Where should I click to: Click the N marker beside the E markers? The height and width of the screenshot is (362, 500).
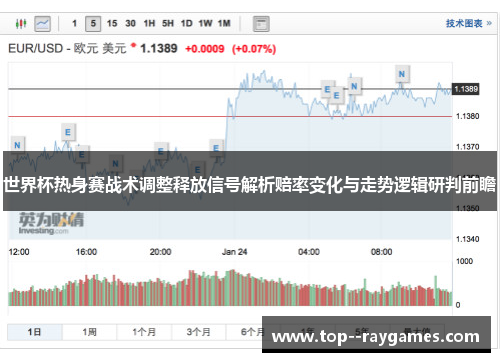coord(354,86)
